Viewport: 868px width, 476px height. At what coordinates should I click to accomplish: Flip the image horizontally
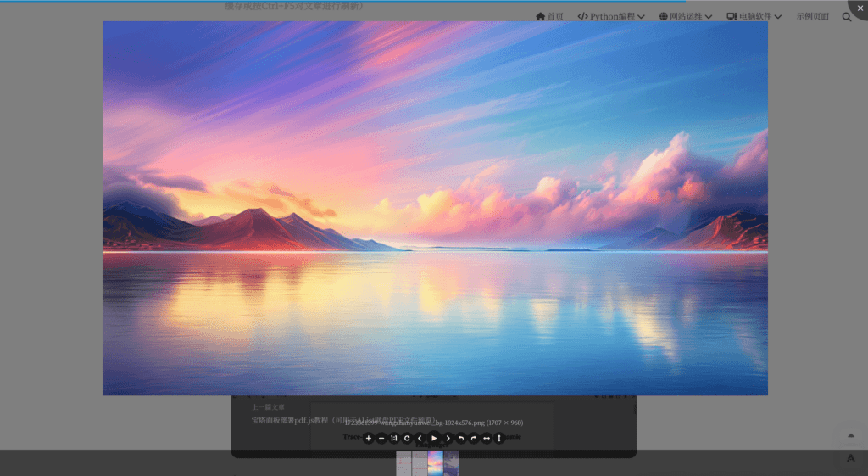pos(487,438)
